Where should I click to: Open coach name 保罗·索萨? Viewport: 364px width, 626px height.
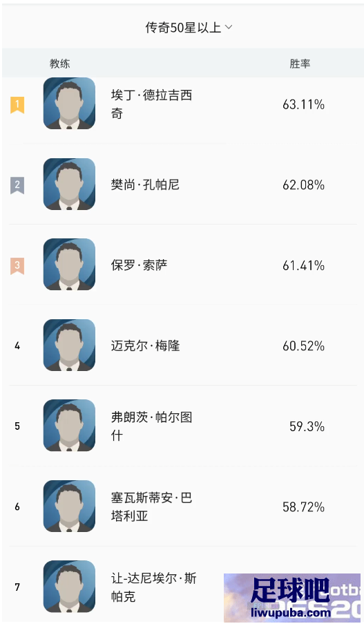coord(140,265)
